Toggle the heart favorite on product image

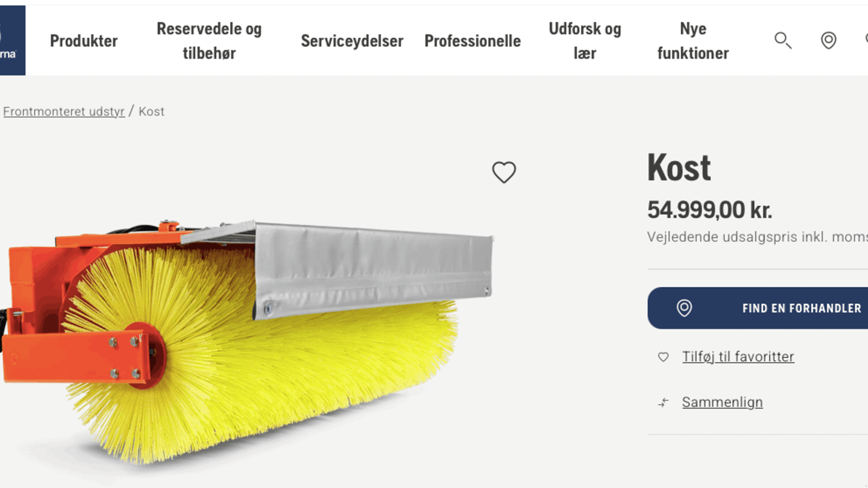coord(504,172)
